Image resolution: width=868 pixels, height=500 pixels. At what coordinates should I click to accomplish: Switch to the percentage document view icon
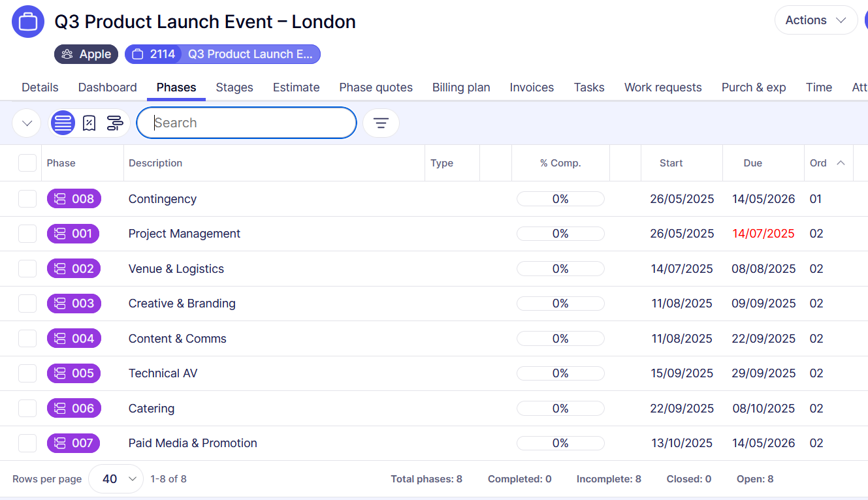[89, 123]
